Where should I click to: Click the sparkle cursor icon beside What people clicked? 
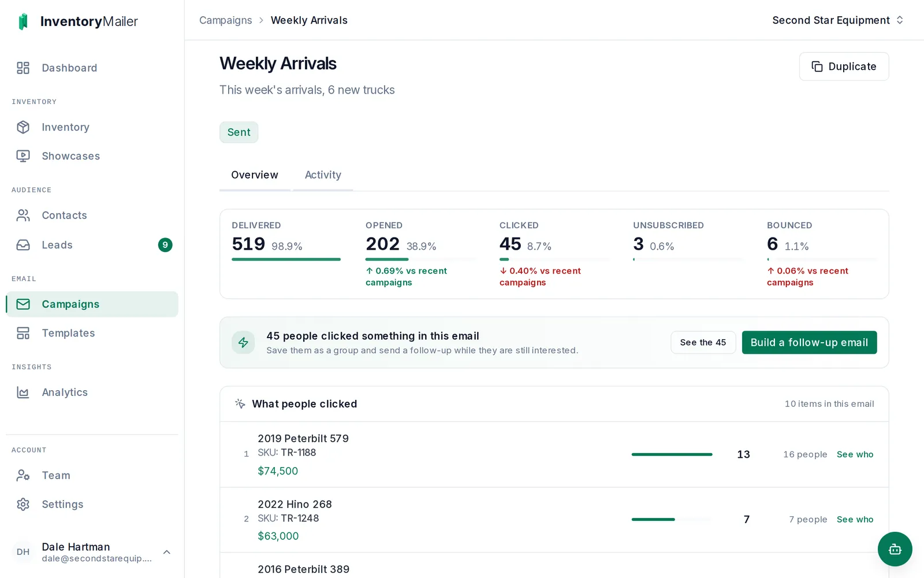click(240, 403)
